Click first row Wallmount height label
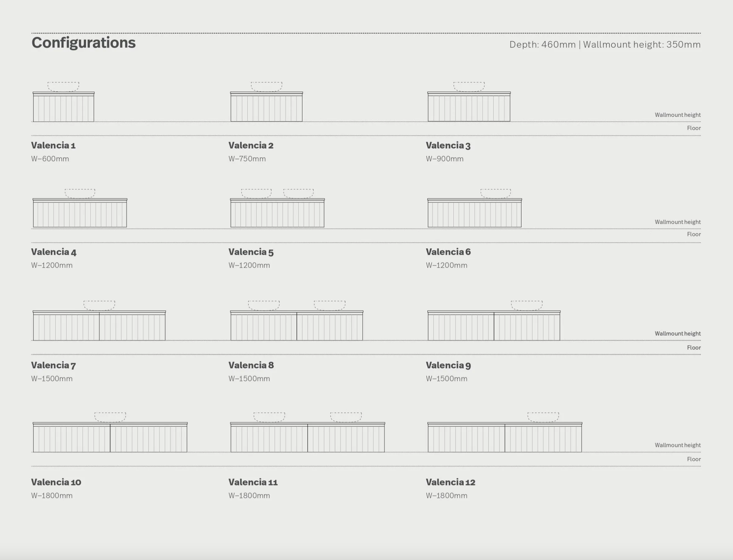Viewport: 733px width, 560px height. pyautogui.click(x=677, y=115)
